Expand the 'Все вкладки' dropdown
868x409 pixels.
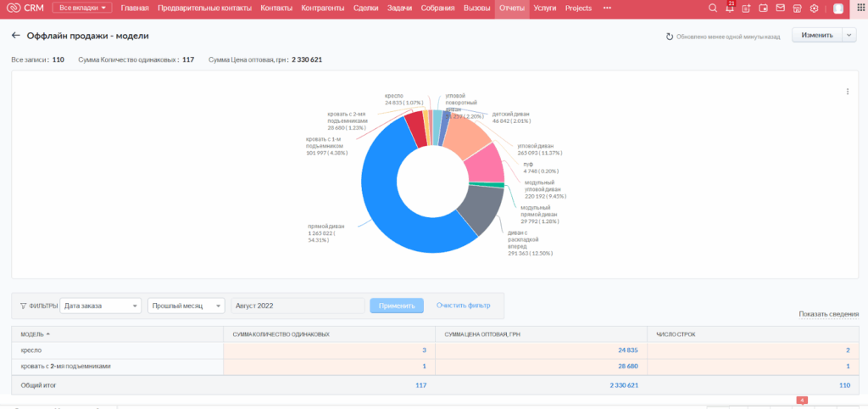(x=82, y=8)
